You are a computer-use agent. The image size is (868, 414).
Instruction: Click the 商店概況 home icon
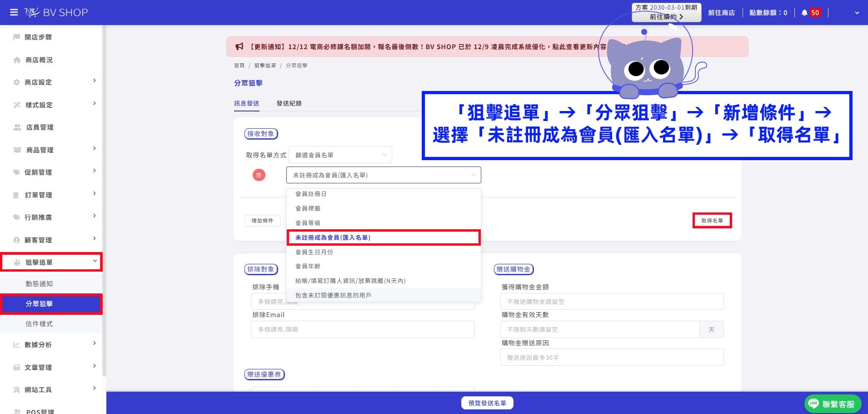pyautogui.click(x=17, y=60)
